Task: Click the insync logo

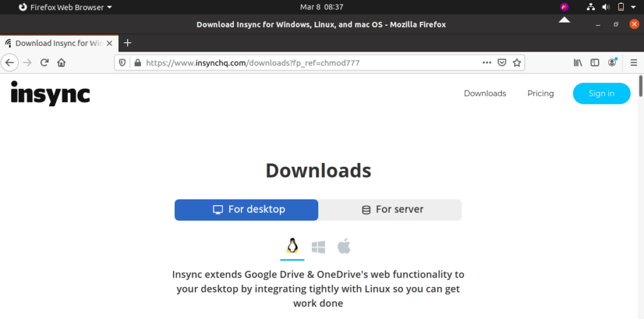Action: coord(50,93)
